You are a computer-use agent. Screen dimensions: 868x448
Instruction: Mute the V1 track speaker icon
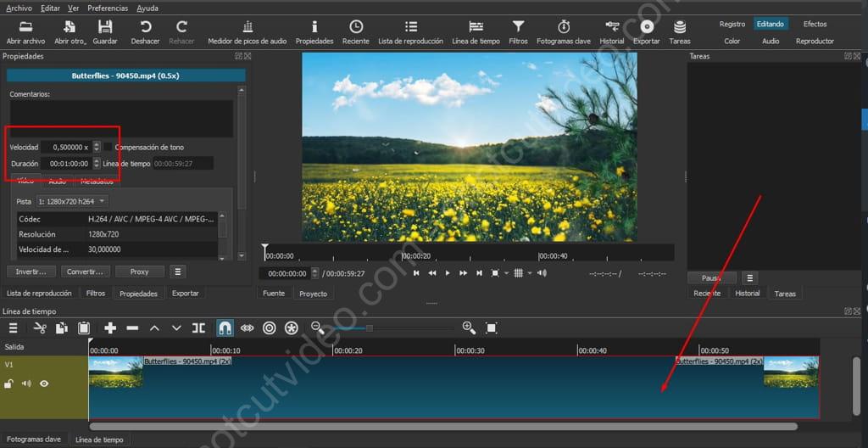[26, 384]
